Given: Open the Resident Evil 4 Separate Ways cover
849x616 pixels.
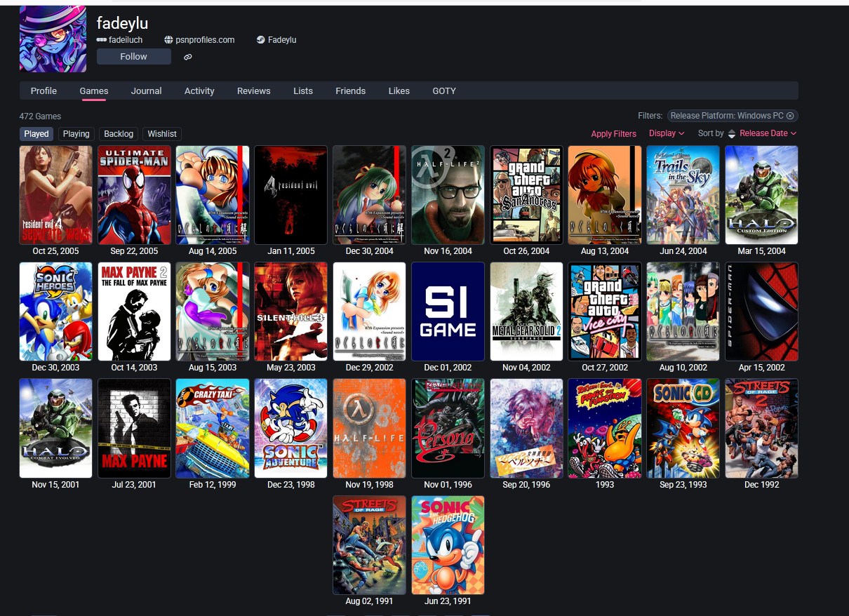Looking at the screenshot, I should [x=56, y=195].
